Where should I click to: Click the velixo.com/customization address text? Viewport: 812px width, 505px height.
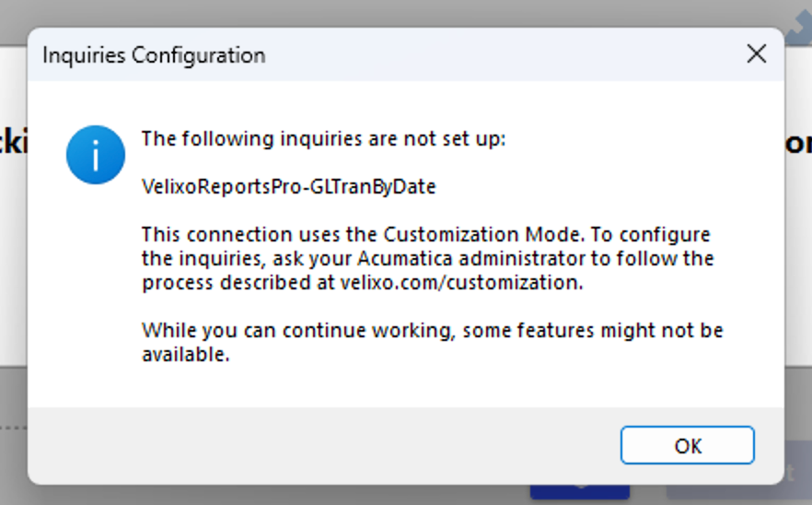click(x=461, y=283)
